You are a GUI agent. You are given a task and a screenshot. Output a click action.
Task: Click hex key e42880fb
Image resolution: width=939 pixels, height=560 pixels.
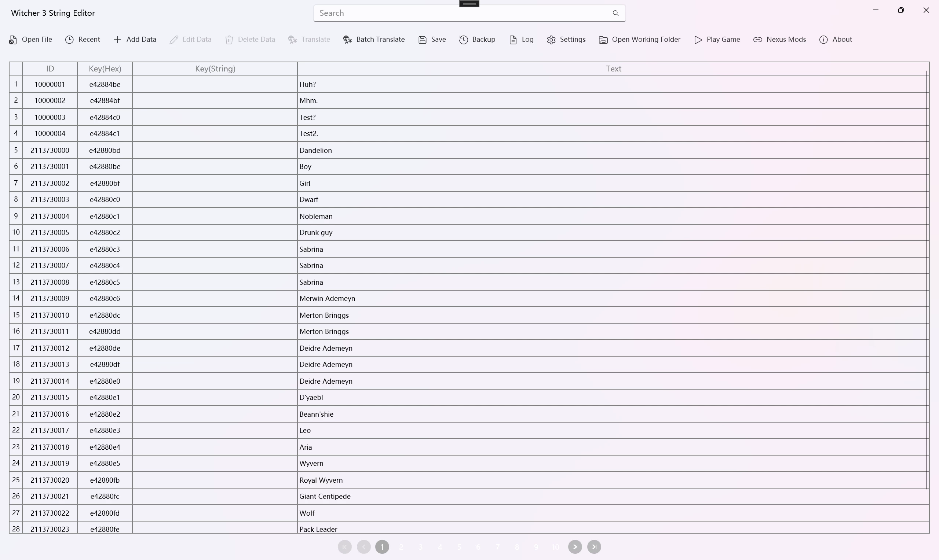pyautogui.click(x=105, y=480)
